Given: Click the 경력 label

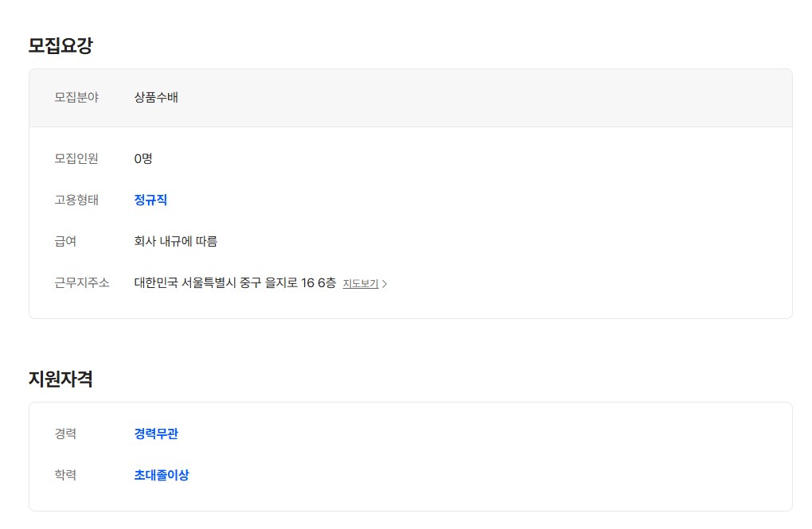Looking at the screenshot, I should point(65,434).
